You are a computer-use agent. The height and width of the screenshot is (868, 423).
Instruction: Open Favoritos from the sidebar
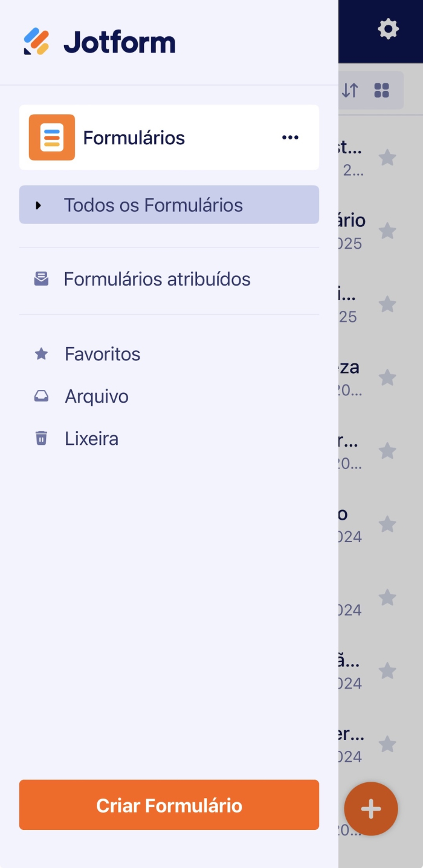102,354
